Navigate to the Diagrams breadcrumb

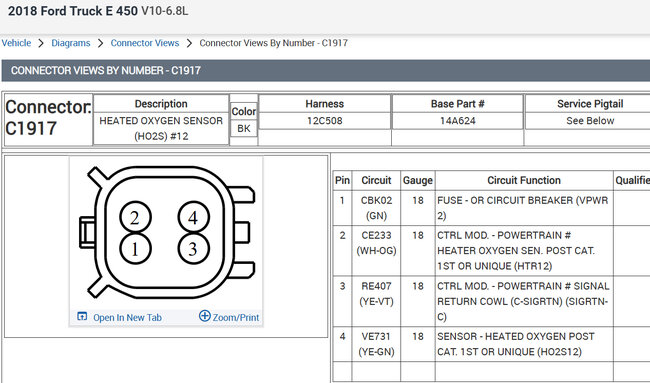71,43
